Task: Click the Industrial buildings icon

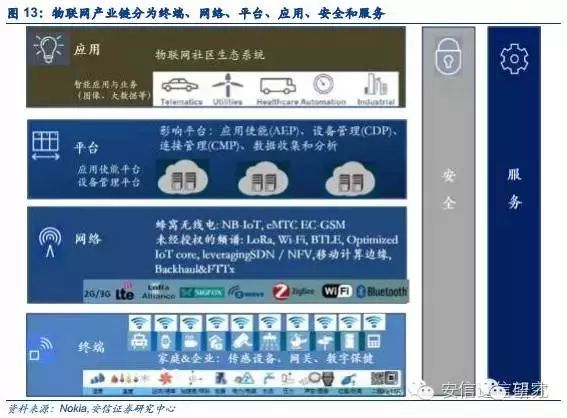Action: coord(376,84)
